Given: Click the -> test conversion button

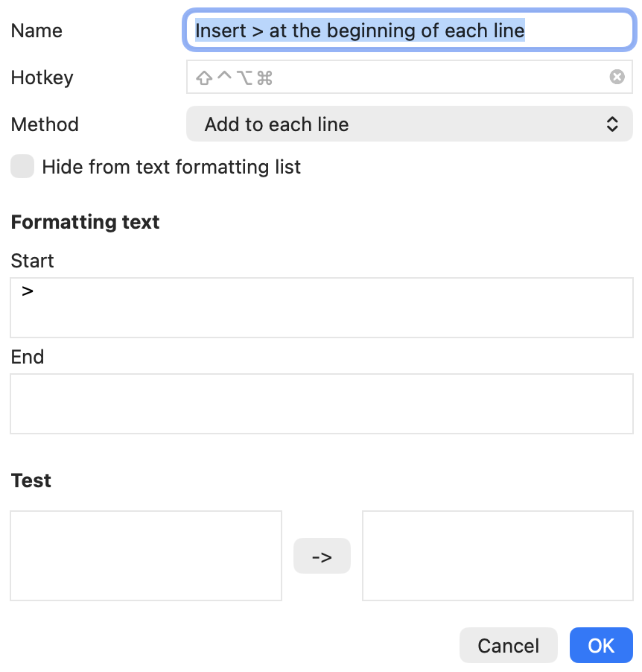Looking at the screenshot, I should tap(322, 556).
